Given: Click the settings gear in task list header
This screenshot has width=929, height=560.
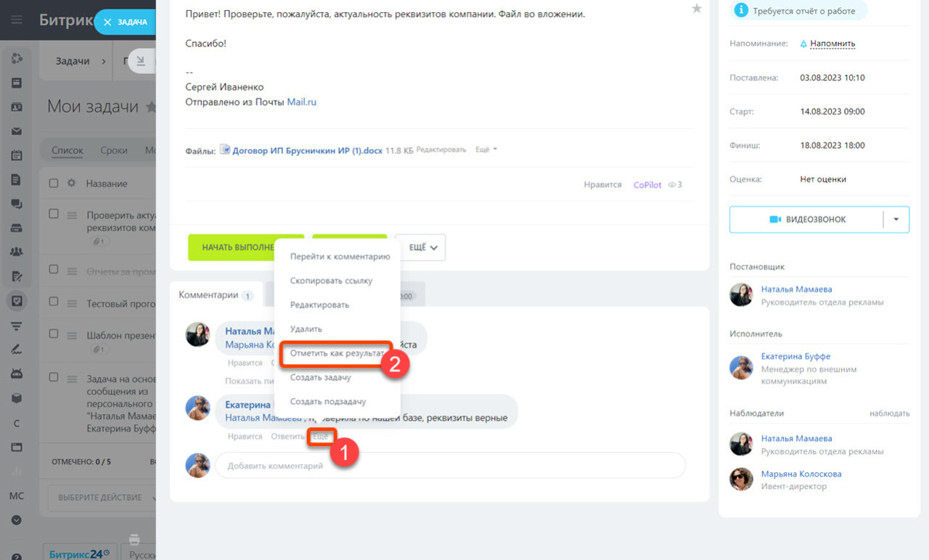Looking at the screenshot, I should point(71,184).
